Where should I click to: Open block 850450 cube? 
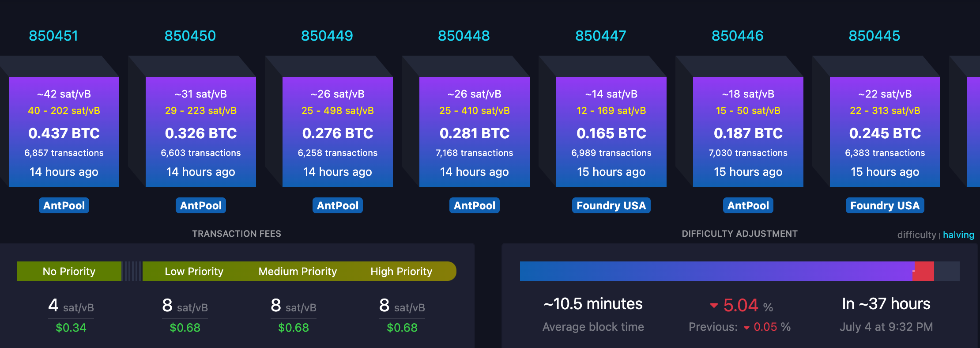[x=201, y=132]
